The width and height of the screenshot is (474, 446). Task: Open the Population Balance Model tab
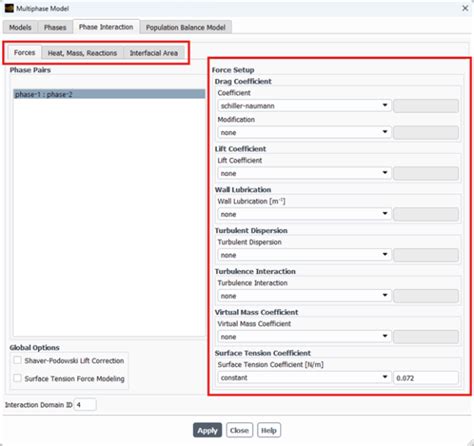186,27
